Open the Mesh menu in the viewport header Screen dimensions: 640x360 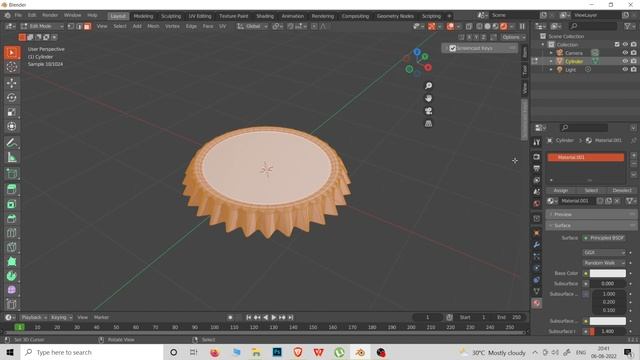click(x=153, y=26)
